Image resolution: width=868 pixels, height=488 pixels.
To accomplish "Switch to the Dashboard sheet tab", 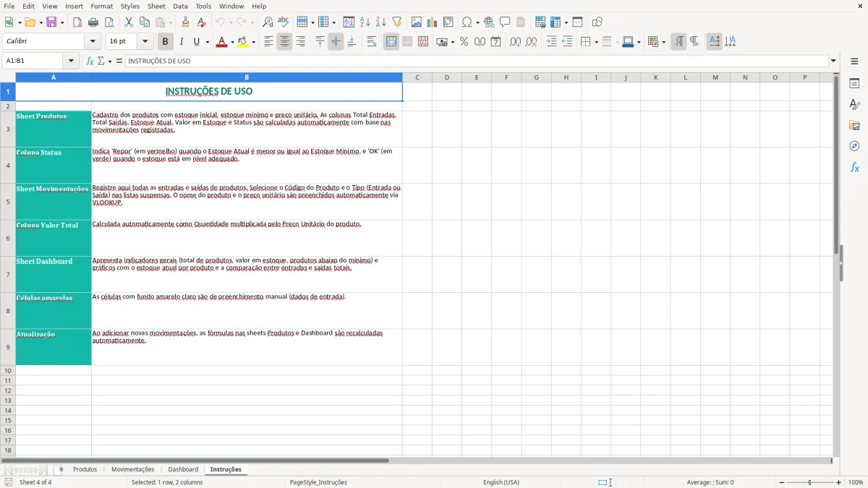I will [183, 469].
